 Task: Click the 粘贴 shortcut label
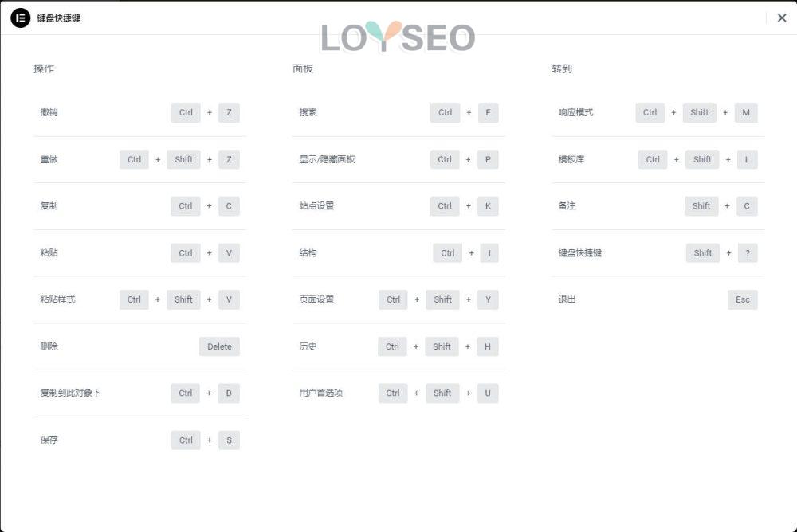(49, 252)
